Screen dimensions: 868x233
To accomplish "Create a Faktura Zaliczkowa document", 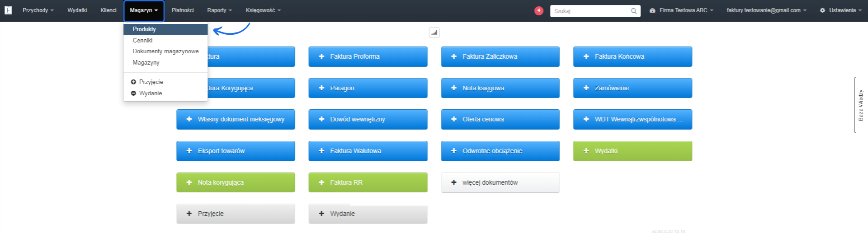I will pyautogui.click(x=500, y=56).
